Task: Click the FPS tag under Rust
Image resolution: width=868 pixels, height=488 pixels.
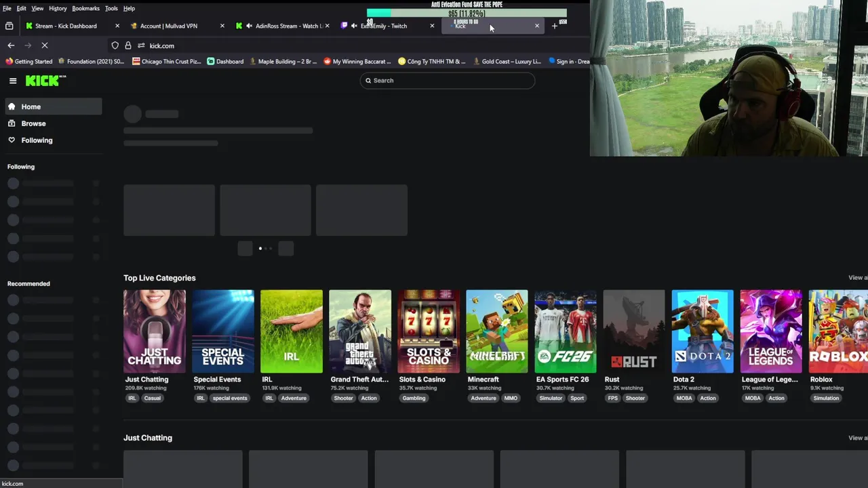Action: [x=613, y=399]
